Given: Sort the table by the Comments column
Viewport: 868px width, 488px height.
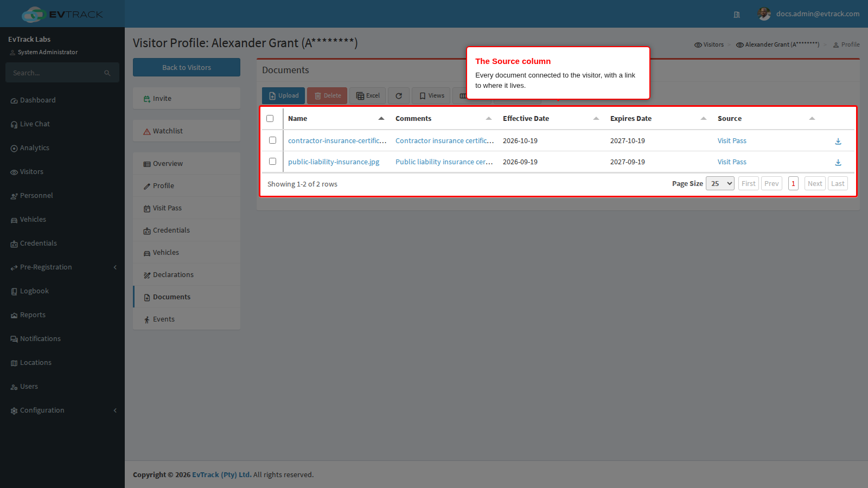Looking at the screenshot, I should (x=444, y=119).
